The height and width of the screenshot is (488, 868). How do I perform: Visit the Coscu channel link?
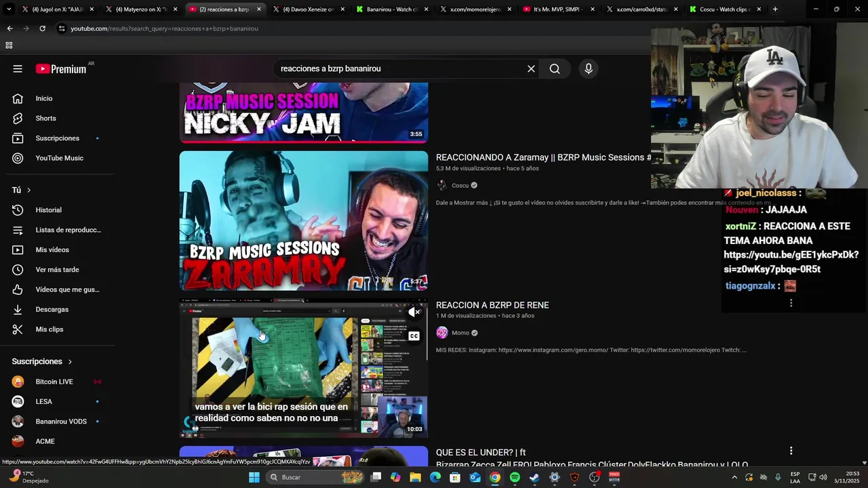pos(460,186)
